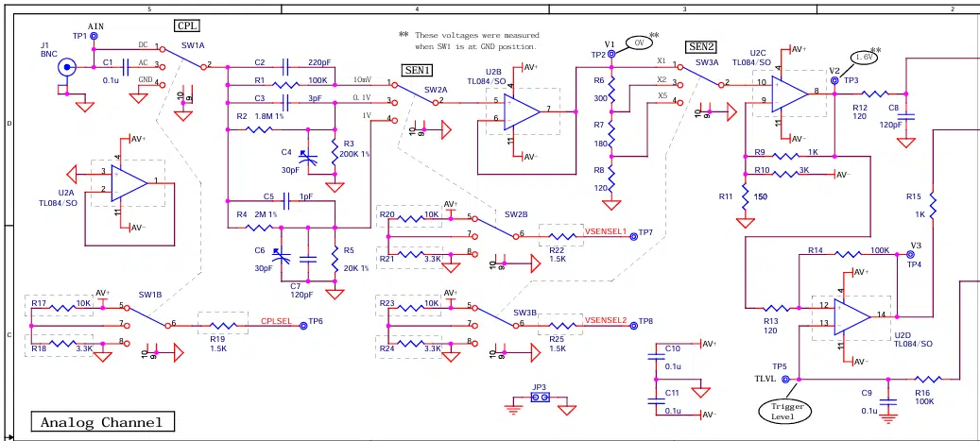This screenshot has width=980, height=441.
Task: Click the R13 120 label
Action: (x=770, y=326)
